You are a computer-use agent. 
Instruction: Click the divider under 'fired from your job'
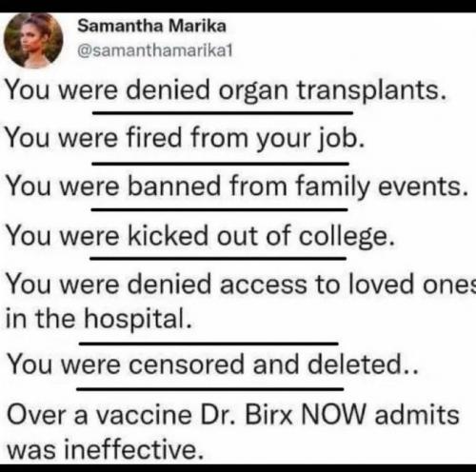pyautogui.click(x=221, y=164)
